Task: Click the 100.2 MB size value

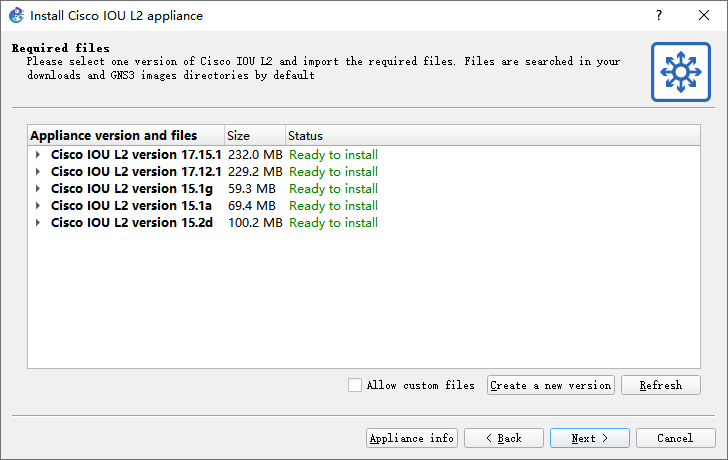Action: click(255, 223)
